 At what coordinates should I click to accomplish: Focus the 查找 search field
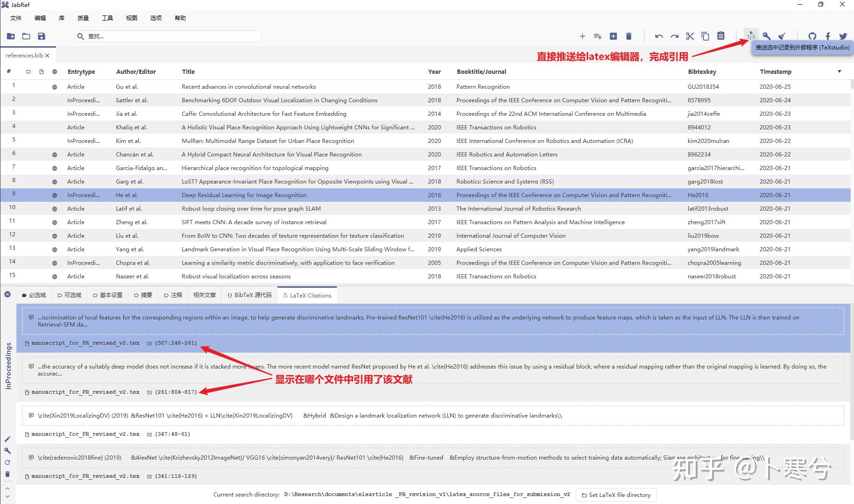[x=168, y=36]
